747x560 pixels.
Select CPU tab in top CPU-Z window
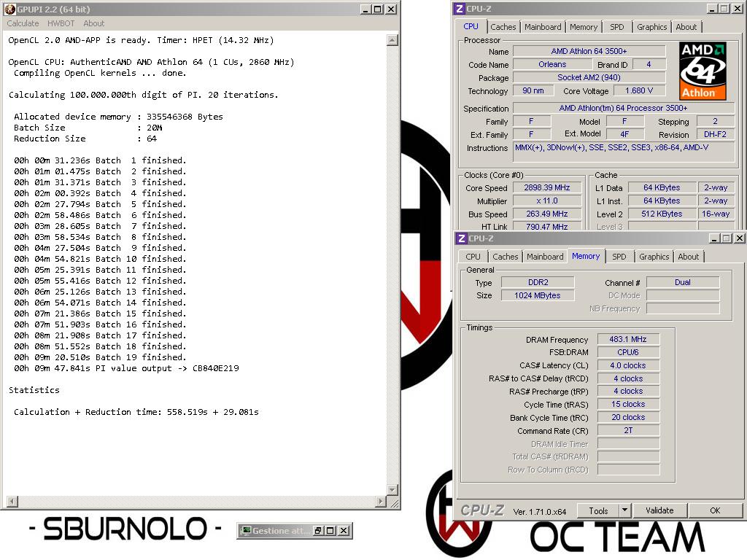[471, 27]
